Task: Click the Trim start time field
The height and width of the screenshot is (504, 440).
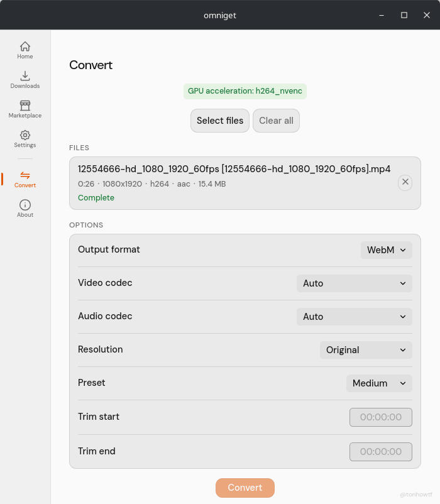Action: click(380, 417)
